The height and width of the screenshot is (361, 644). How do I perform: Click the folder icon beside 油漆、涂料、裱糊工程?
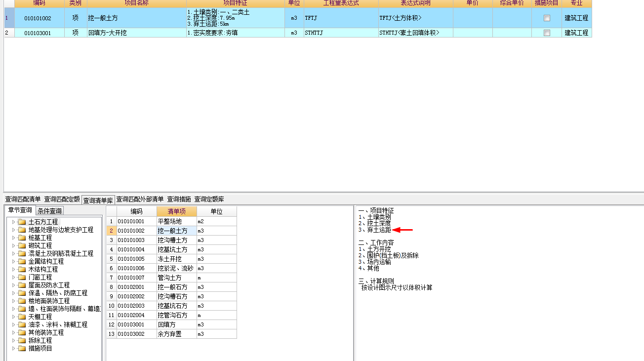click(x=22, y=324)
